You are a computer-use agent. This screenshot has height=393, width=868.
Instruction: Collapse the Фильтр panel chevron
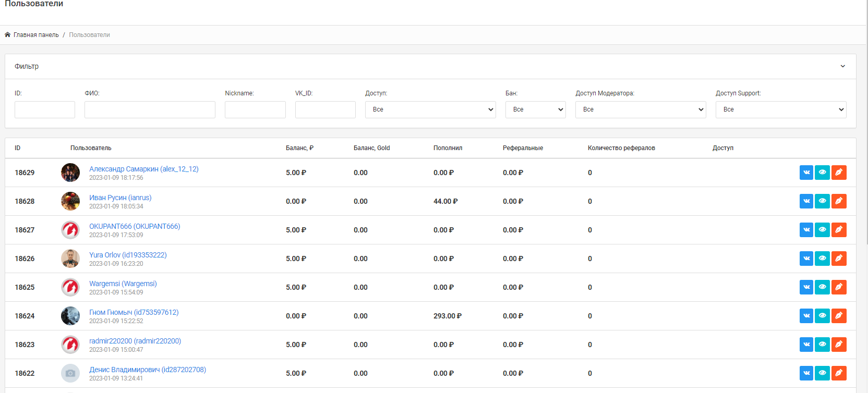(x=842, y=66)
